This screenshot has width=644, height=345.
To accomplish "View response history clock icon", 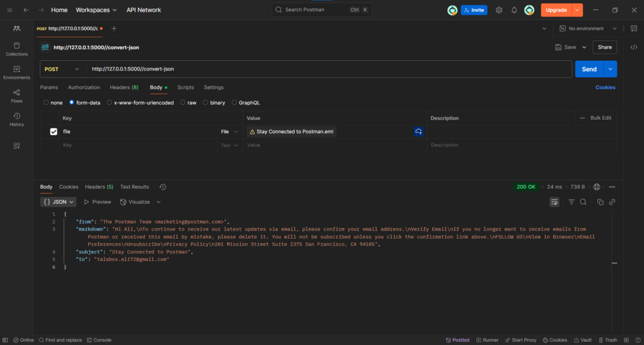I will [163, 187].
